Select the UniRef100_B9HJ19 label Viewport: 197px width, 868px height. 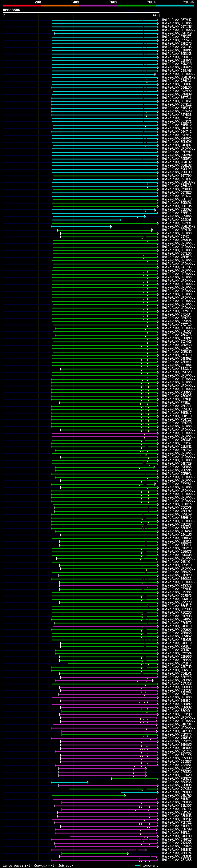176,33
